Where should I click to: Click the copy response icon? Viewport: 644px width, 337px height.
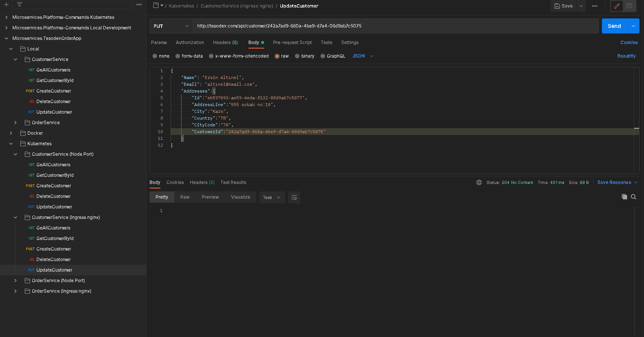coord(624,197)
